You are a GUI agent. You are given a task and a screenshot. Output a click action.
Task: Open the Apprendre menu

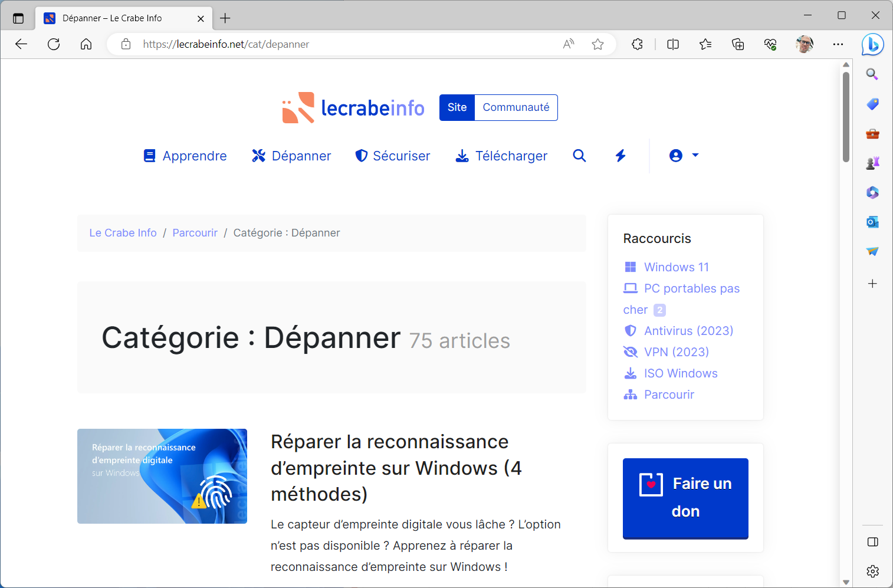click(185, 156)
